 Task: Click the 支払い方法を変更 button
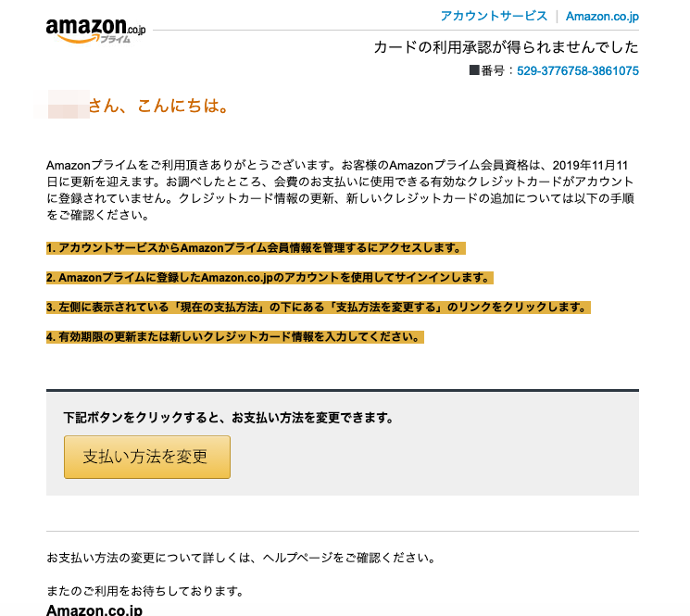(x=147, y=457)
